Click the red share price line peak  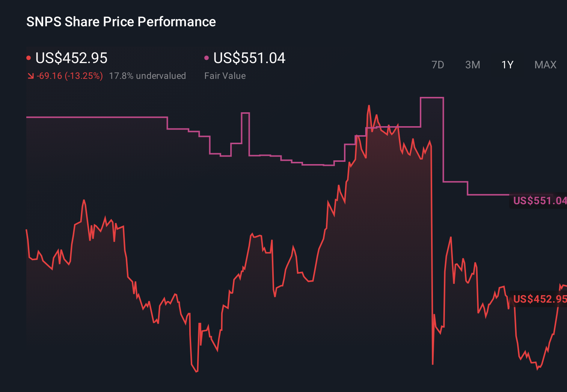pos(369,106)
